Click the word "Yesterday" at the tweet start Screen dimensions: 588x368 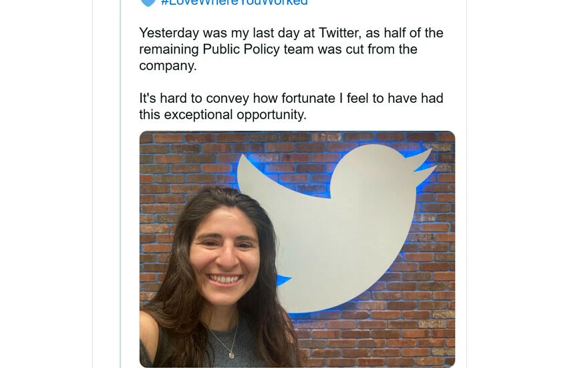tap(169, 33)
